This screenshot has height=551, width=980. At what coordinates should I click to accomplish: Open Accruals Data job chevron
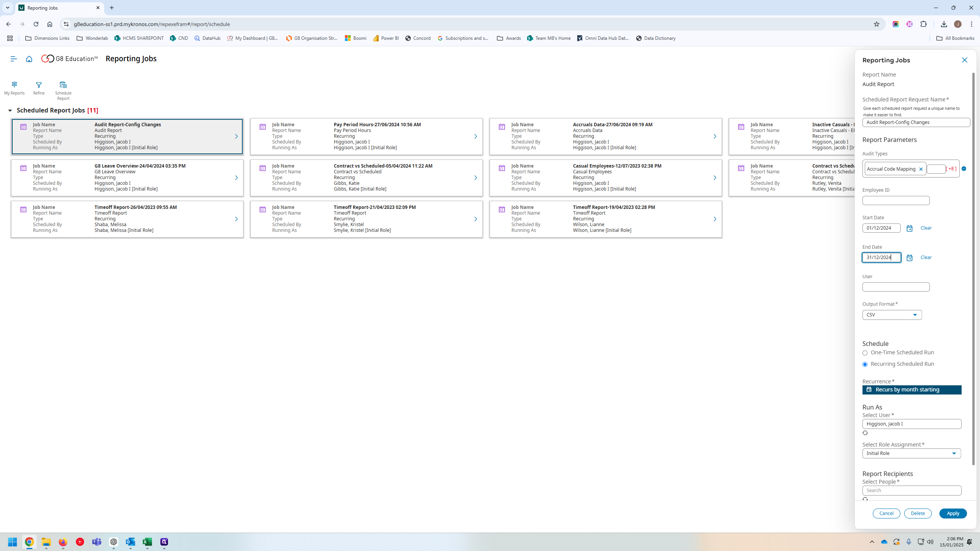click(715, 137)
